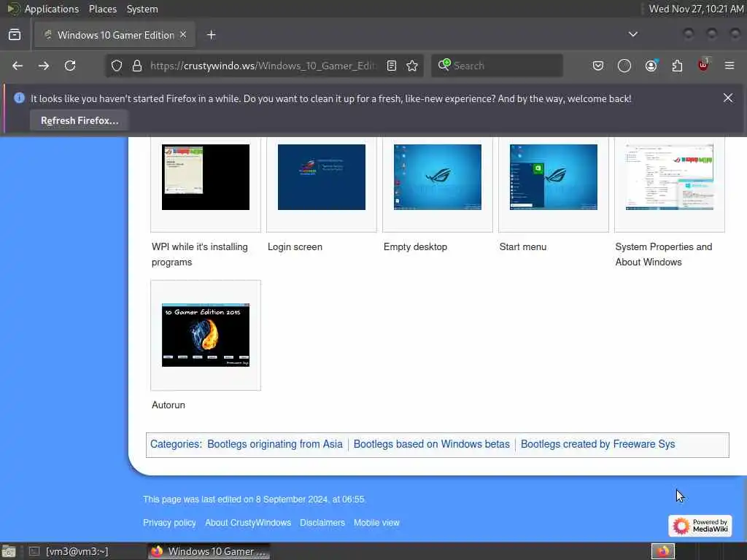747x560 pixels.
Task: Close the Windows 10 Gamer Edition tab
Action: coord(183,35)
